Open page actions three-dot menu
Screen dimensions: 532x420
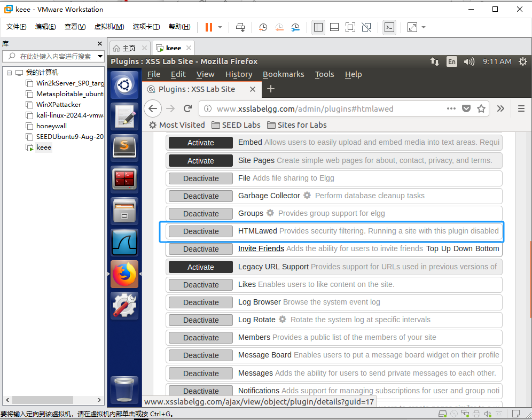point(451,108)
